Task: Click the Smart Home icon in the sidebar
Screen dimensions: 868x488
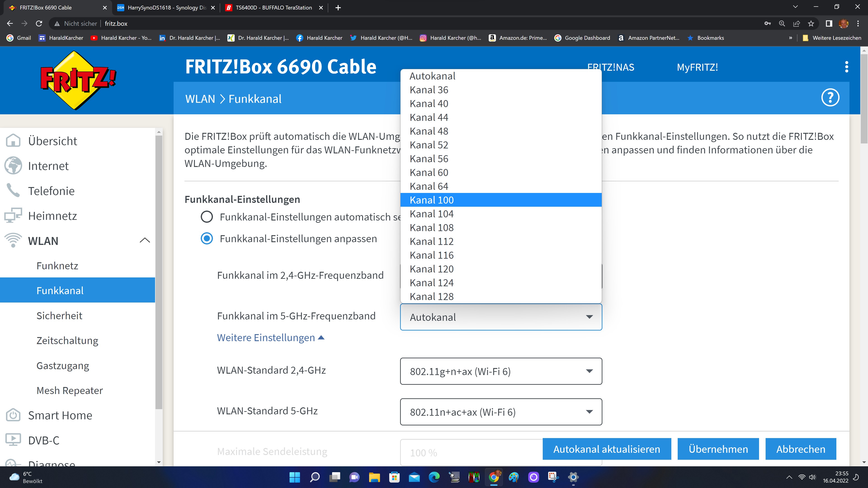Action: [14, 415]
